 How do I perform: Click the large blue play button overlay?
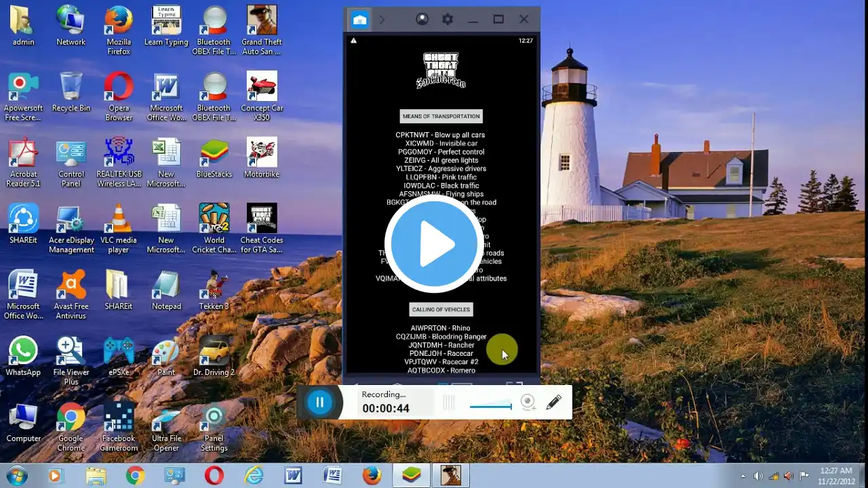coord(435,244)
